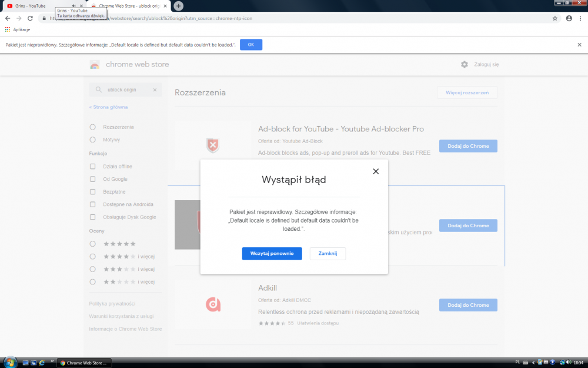588x368 pixels.
Task: Click the Wczytaj ponownie button
Action: [272, 253]
